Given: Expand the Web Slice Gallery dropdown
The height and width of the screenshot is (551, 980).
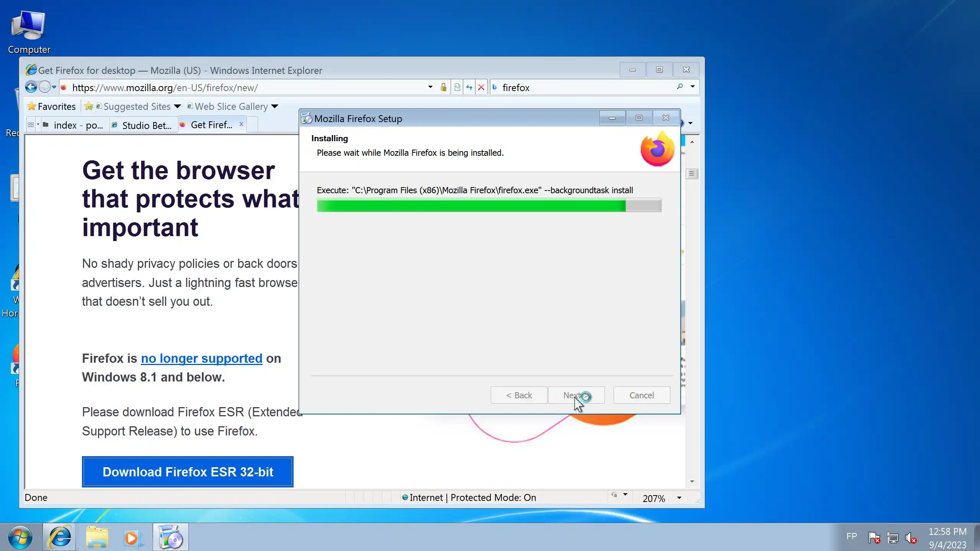Looking at the screenshot, I should click(x=274, y=106).
